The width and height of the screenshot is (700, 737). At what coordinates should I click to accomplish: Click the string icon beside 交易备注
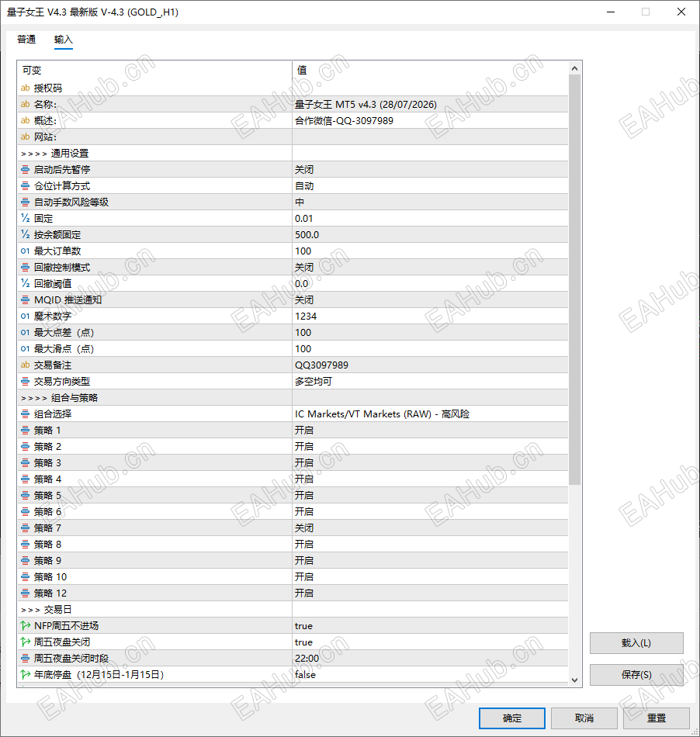(26, 365)
